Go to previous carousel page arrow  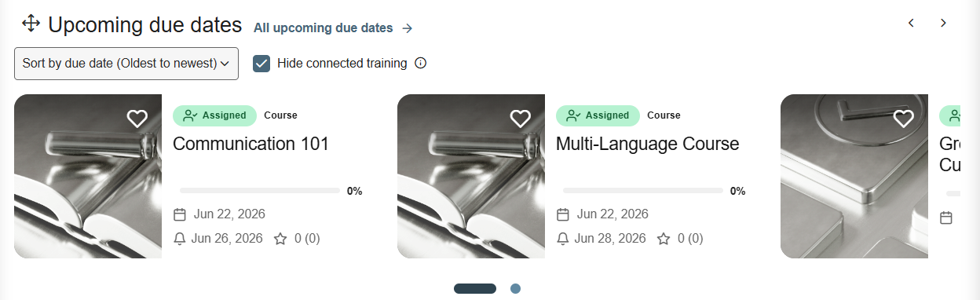tap(911, 24)
